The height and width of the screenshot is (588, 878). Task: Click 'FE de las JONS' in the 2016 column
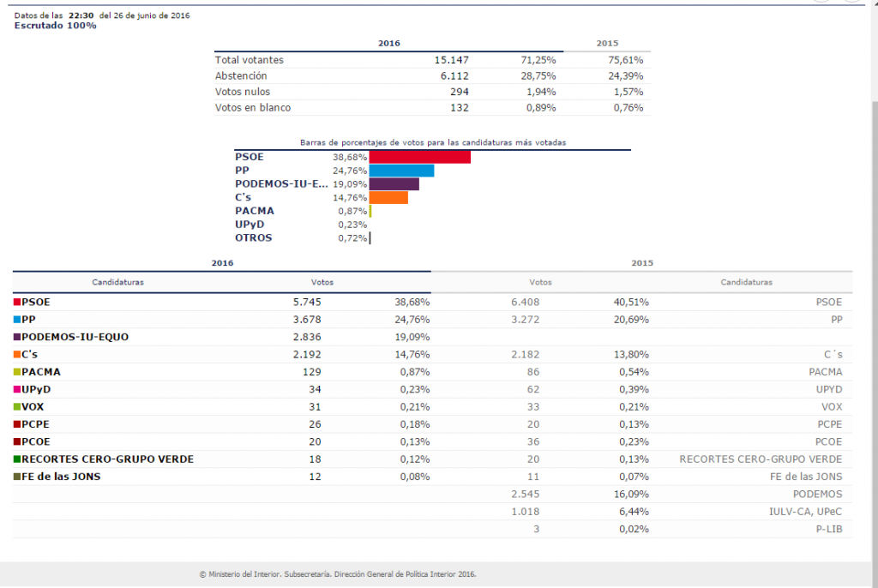(x=61, y=477)
